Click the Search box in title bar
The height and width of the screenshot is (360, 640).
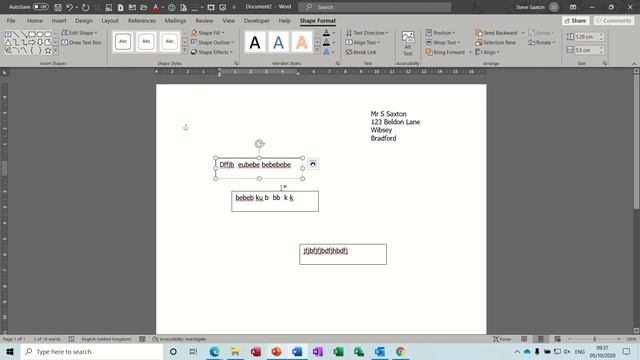(x=375, y=7)
